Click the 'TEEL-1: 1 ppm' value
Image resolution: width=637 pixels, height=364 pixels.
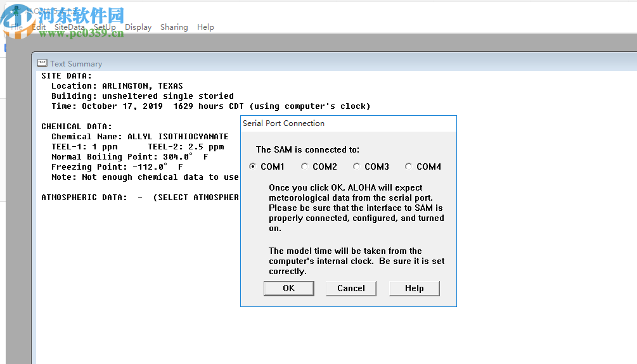point(84,147)
